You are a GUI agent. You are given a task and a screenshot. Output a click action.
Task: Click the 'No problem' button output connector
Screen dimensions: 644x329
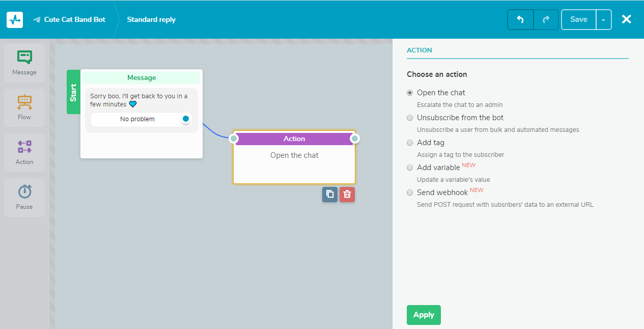pyautogui.click(x=186, y=119)
